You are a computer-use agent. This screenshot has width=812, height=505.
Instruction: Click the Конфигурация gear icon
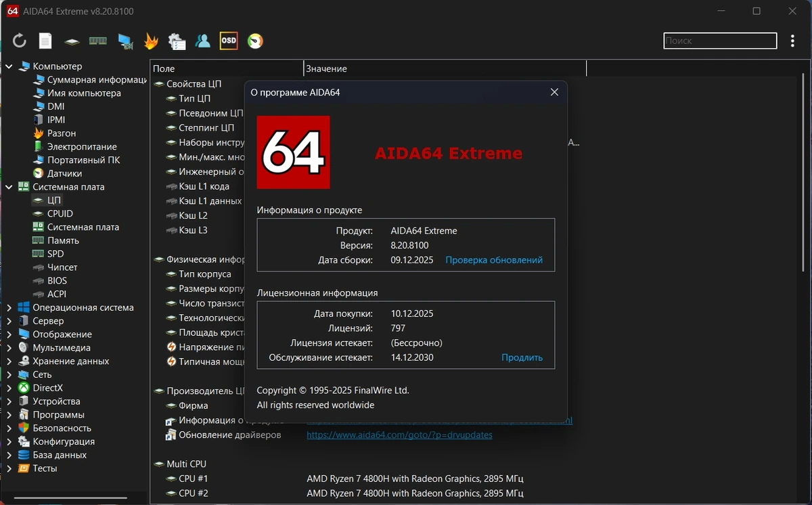pos(24,441)
